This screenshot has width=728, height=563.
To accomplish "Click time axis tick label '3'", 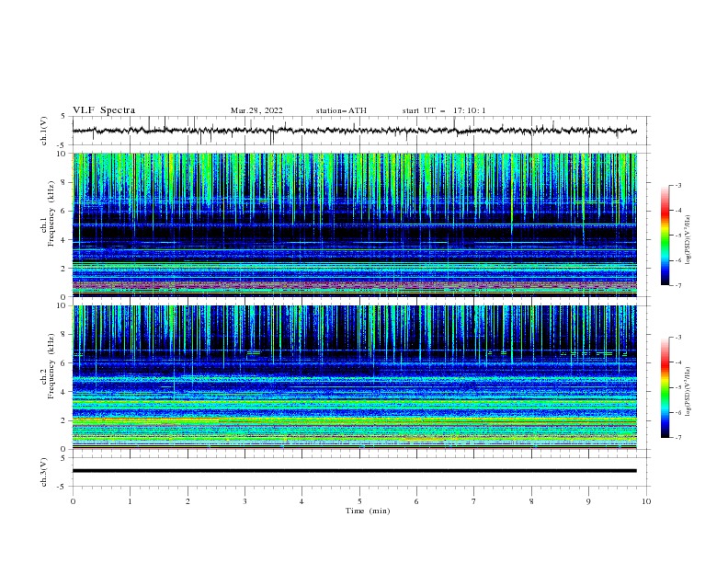I will (x=245, y=501).
